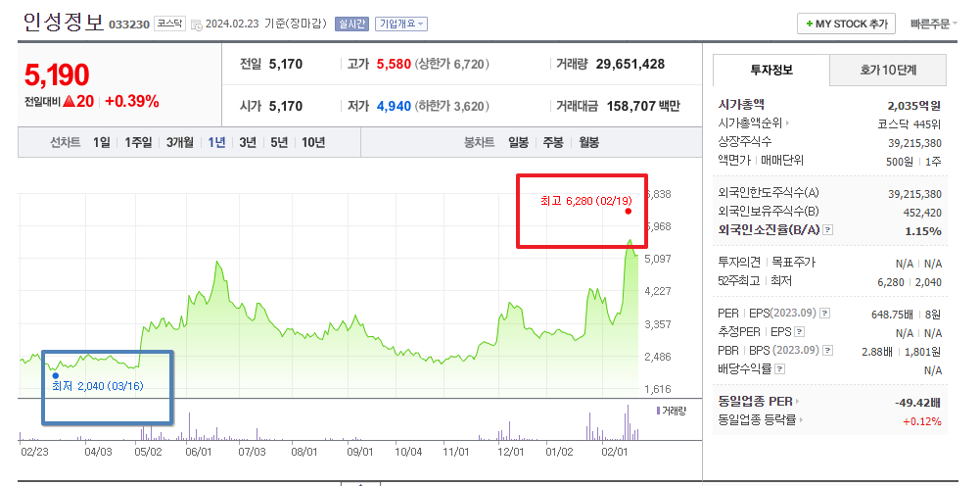Screen dimensions: 980x486
Task: Open help icon beside 배당수익률
Action: 780,369
